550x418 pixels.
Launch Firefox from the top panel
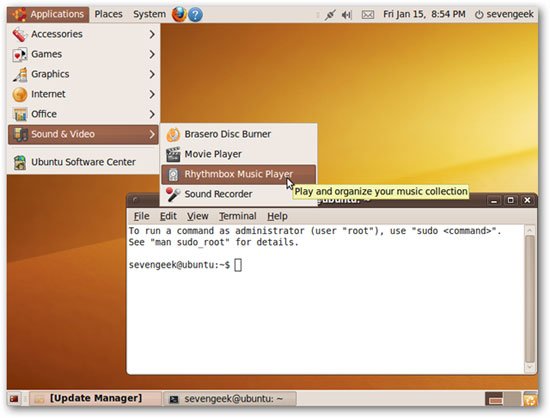pos(179,14)
